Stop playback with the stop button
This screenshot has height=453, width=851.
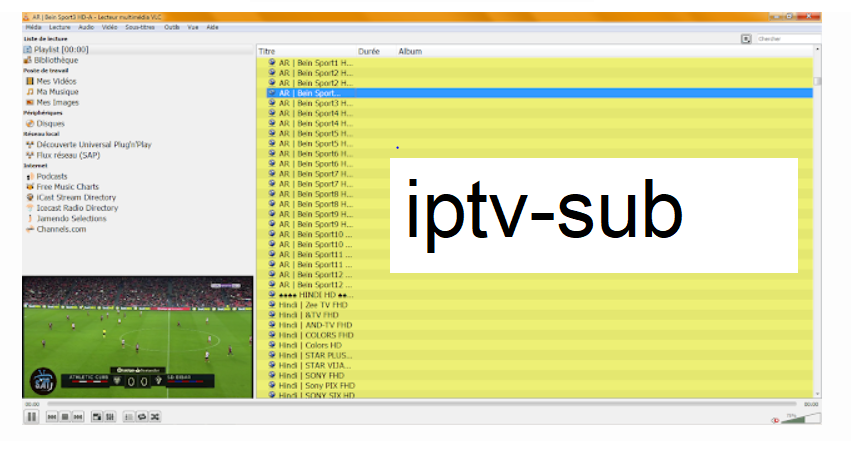coord(65,417)
